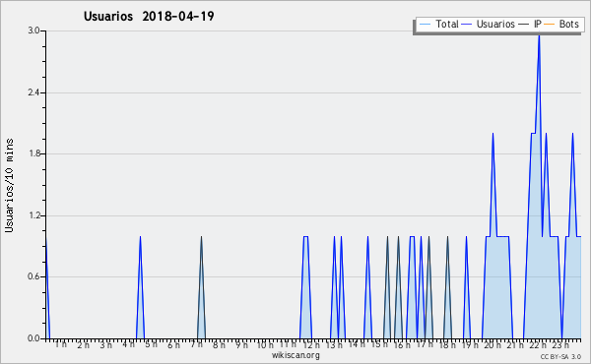Click the '23 h' x-axis label

[x=560, y=344]
